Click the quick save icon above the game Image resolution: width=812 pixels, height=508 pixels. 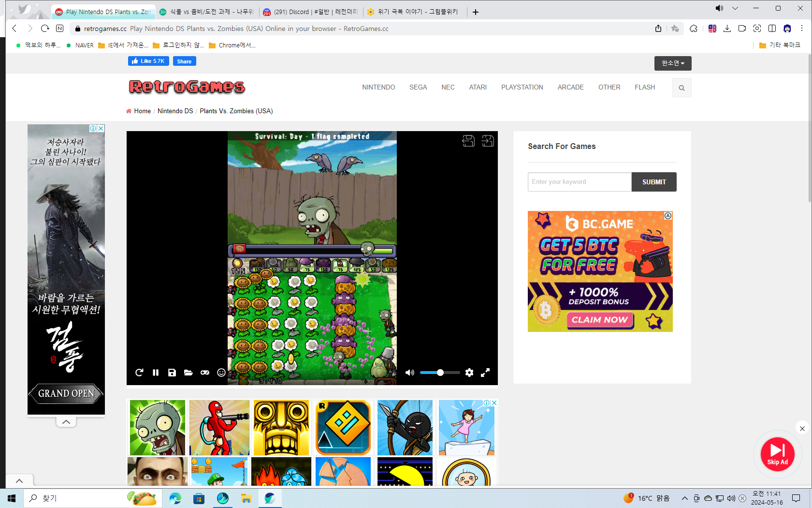(468, 141)
